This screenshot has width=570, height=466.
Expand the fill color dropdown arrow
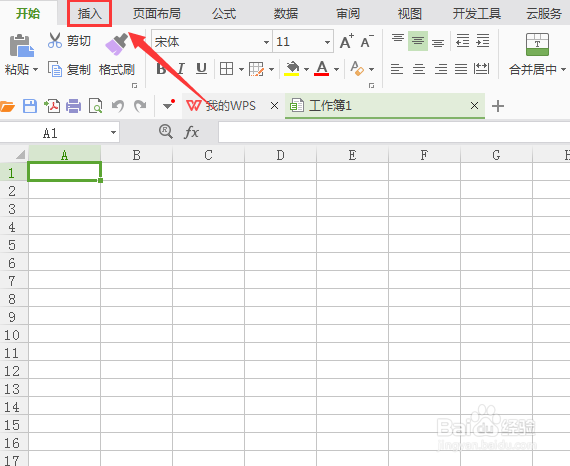click(x=306, y=69)
